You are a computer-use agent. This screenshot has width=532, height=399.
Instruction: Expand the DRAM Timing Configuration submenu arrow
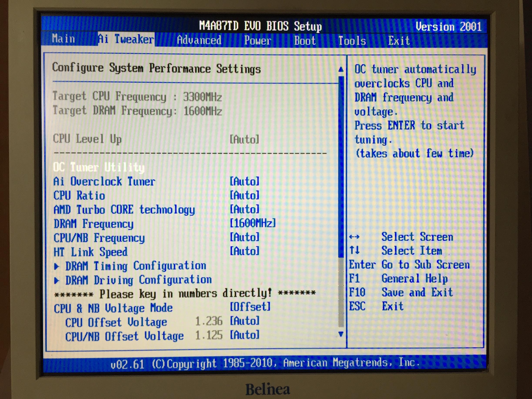(57, 266)
